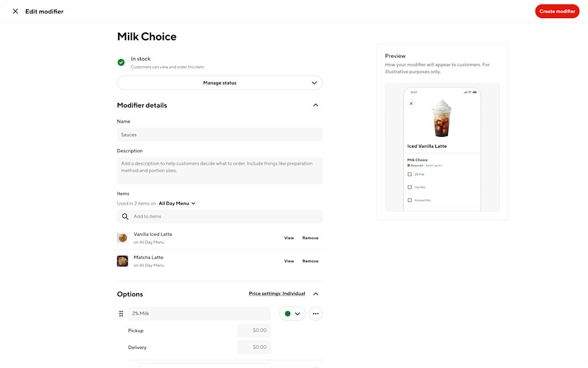Click the Pickup price field
This screenshot has width=588, height=368.
(254, 331)
